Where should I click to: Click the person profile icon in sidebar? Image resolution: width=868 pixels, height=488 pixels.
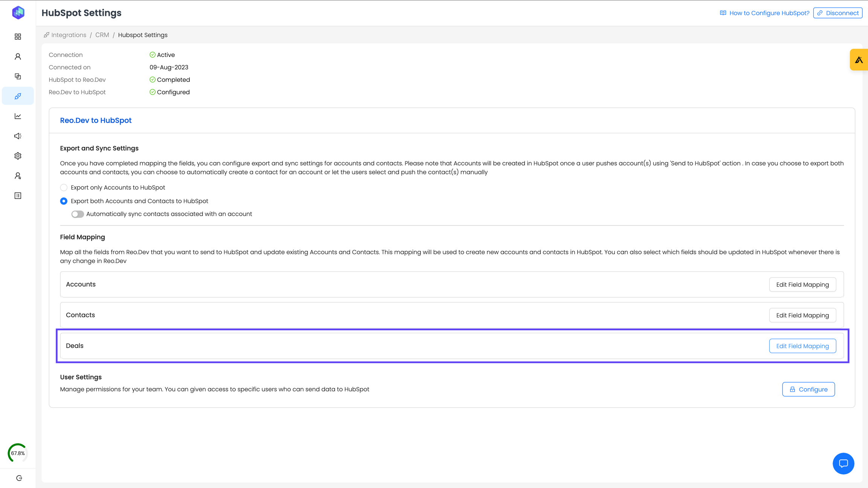coord(18,56)
